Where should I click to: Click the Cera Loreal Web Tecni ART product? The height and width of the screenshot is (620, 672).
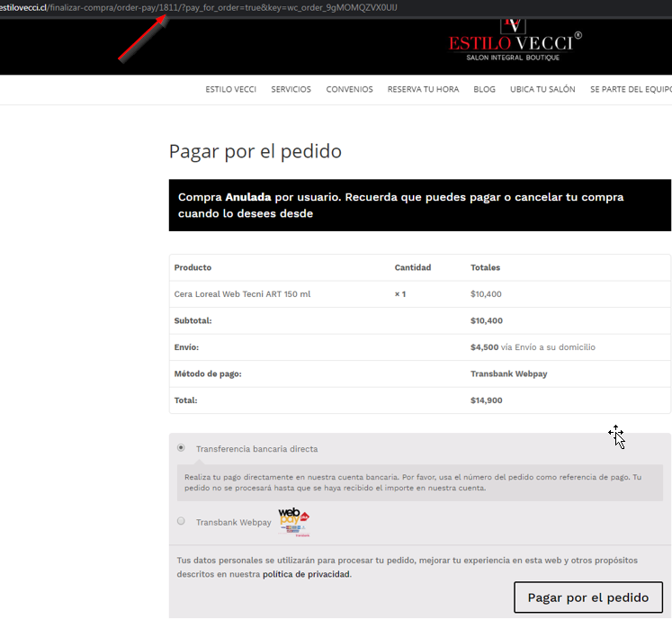click(242, 294)
